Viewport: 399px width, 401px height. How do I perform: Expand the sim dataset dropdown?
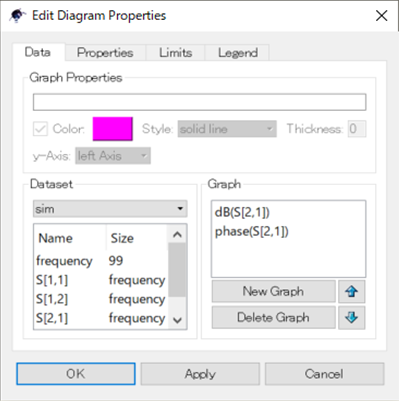point(110,209)
